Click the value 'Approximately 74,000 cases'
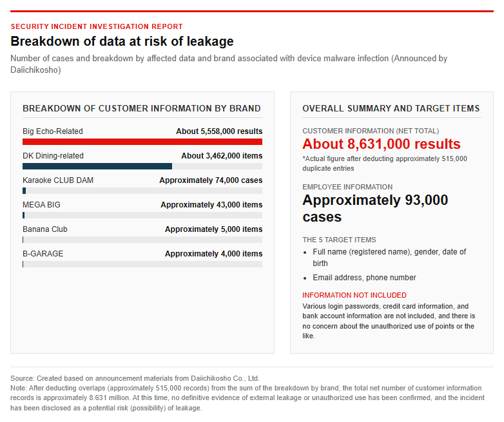 [x=211, y=180]
